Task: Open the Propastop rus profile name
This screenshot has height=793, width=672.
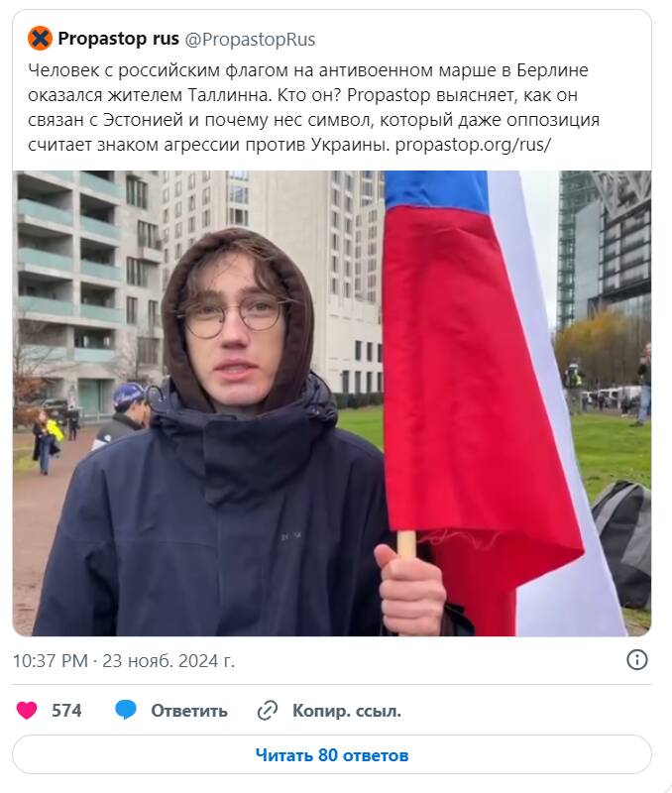Action: coord(118,39)
